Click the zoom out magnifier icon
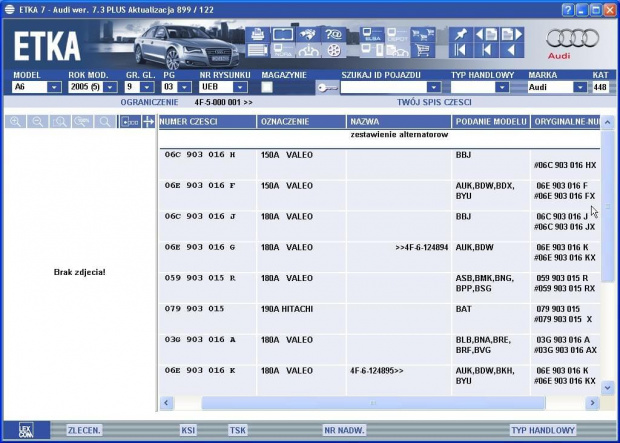Screen dimensions: 620x443 tap(38, 122)
